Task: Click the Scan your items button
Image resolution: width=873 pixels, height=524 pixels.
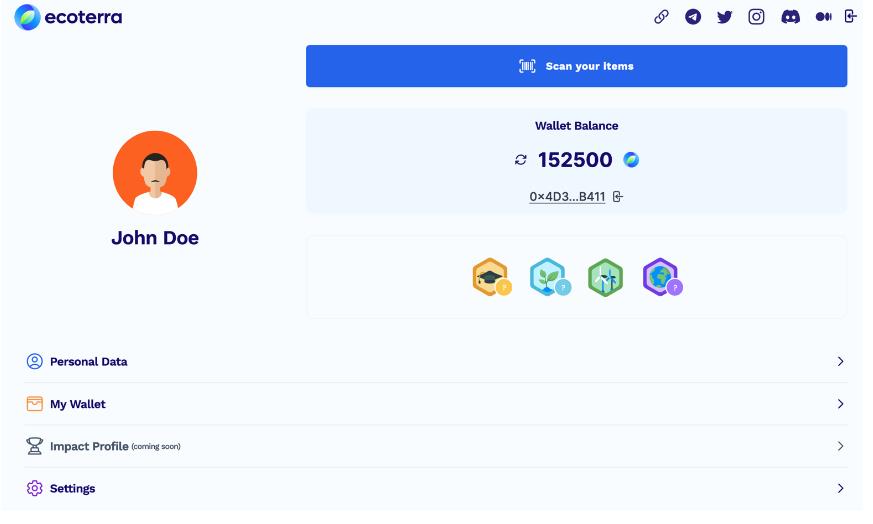Action: 576,66
